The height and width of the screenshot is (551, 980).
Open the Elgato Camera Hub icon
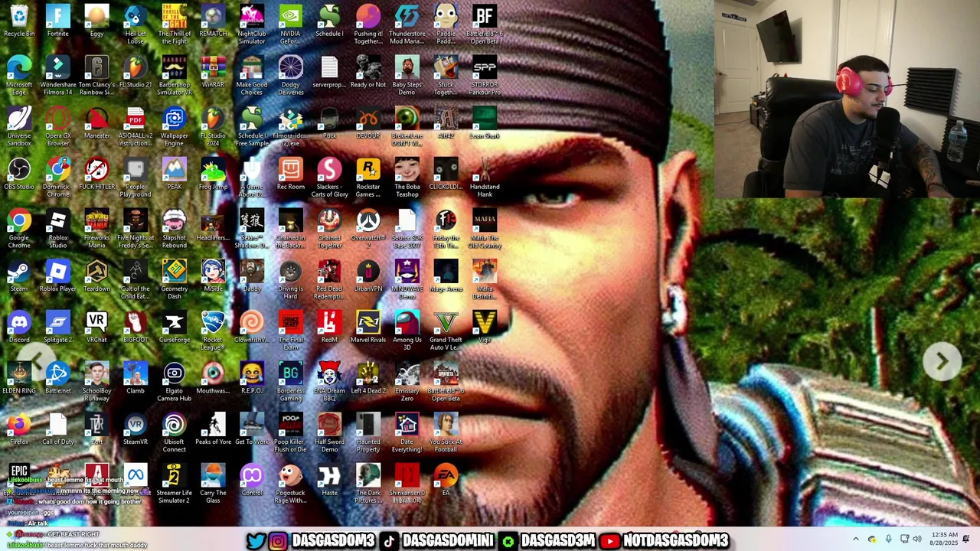[174, 381]
